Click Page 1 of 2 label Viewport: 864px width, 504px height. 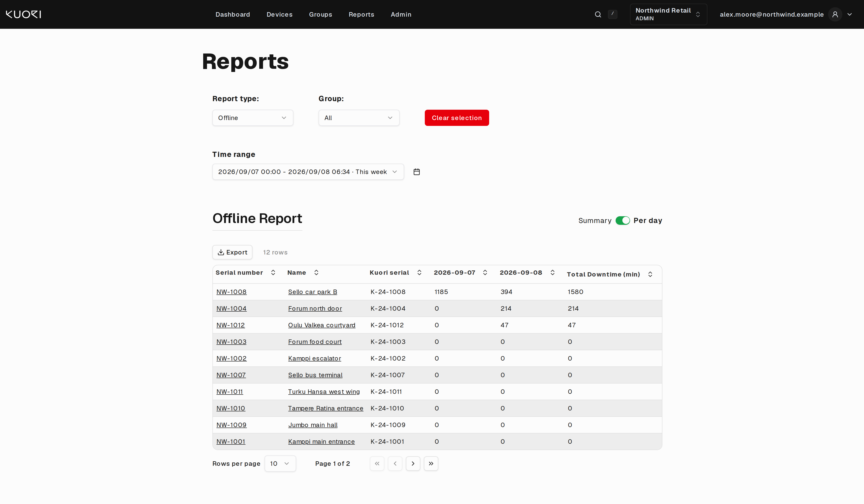[333, 463]
